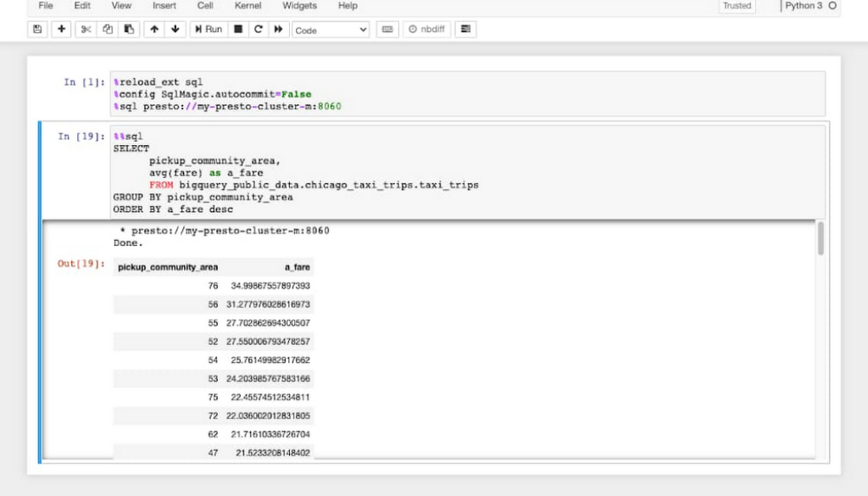The width and height of the screenshot is (868, 496).
Task: Click the save notebook icon
Action: click(37, 30)
